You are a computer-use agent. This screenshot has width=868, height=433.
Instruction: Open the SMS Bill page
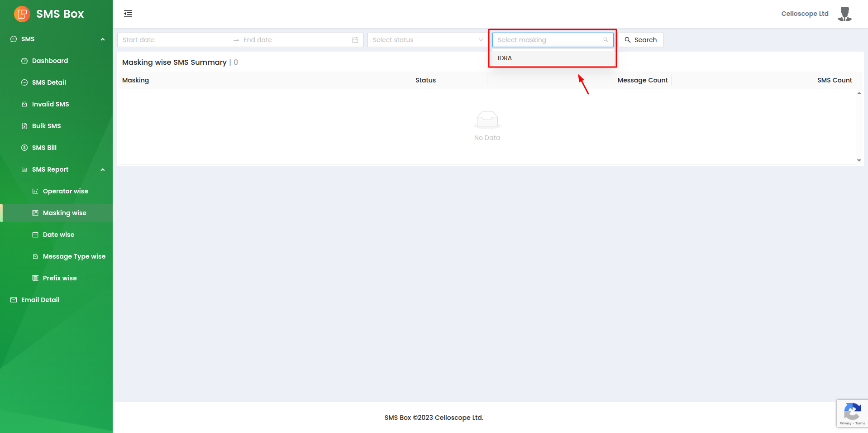click(x=44, y=148)
